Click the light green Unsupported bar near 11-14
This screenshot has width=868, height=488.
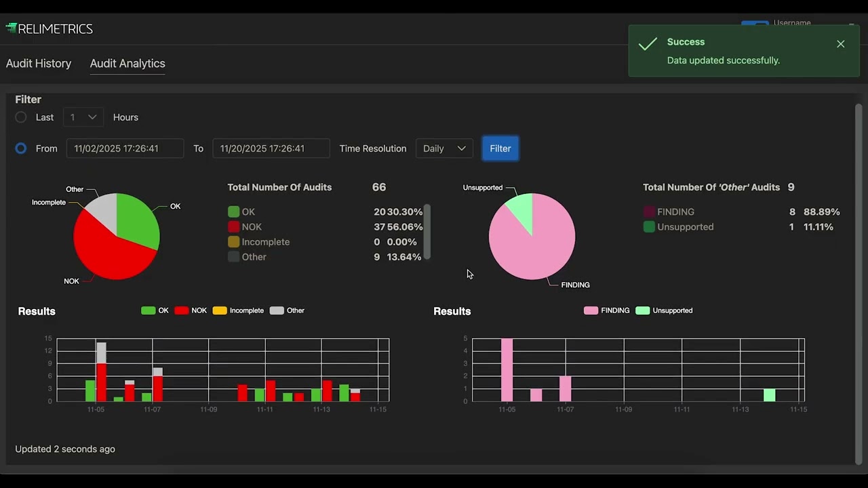(769, 395)
